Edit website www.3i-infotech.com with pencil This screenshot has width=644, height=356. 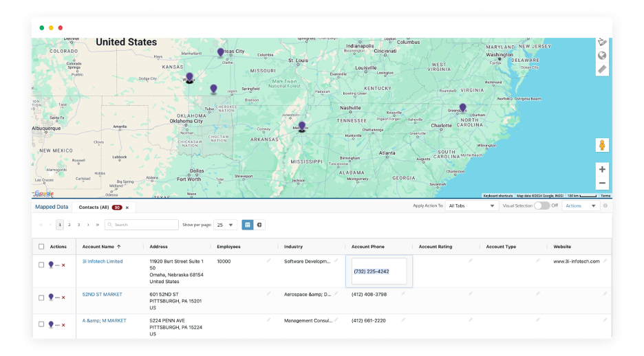point(605,260)
